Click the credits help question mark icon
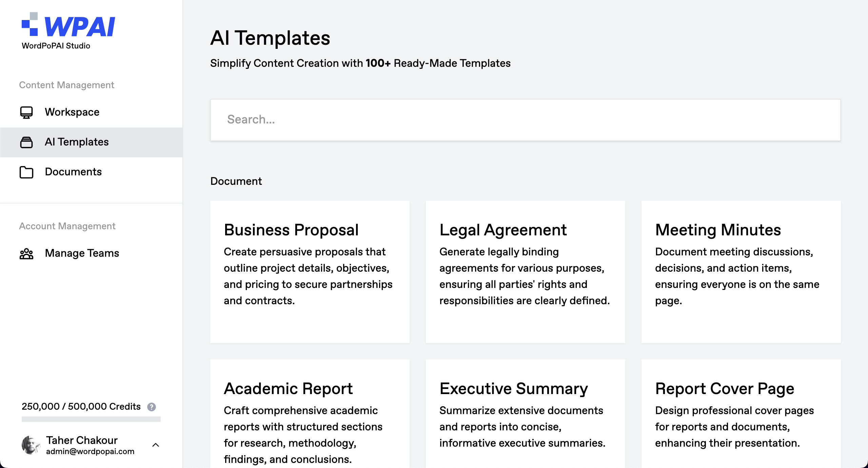The height and width of the screenshot is (468, 868). (152, 407)
